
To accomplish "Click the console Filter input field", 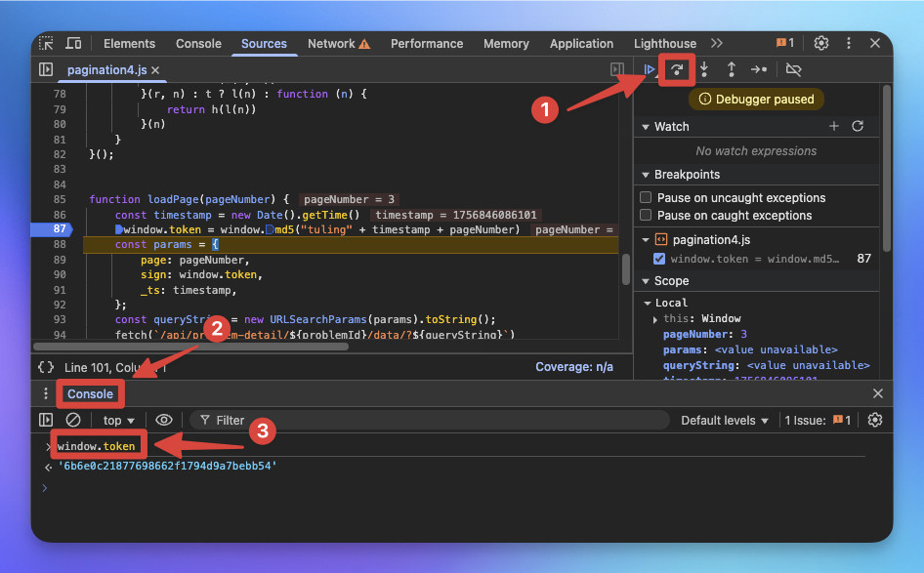I will (430, 420).
